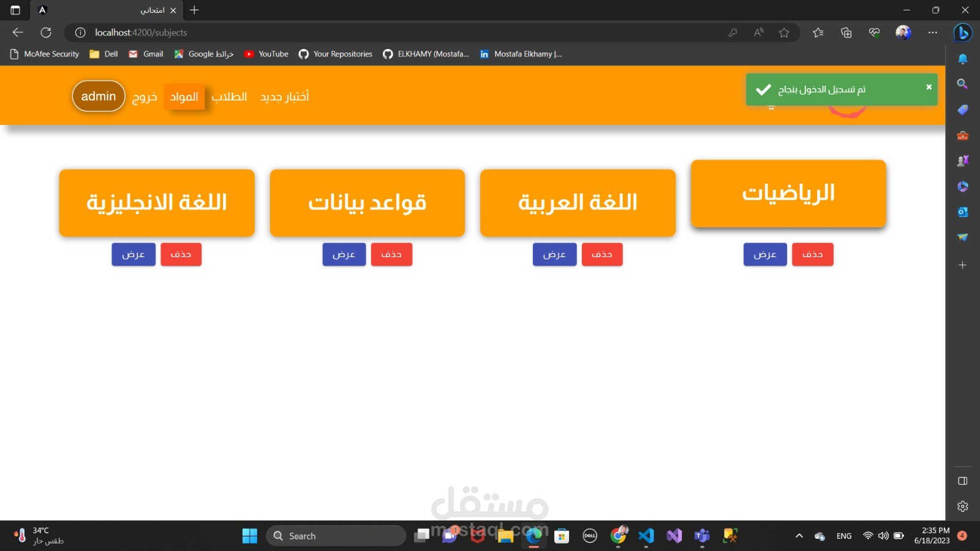Open the Favorites list

[x=818, y=32]
